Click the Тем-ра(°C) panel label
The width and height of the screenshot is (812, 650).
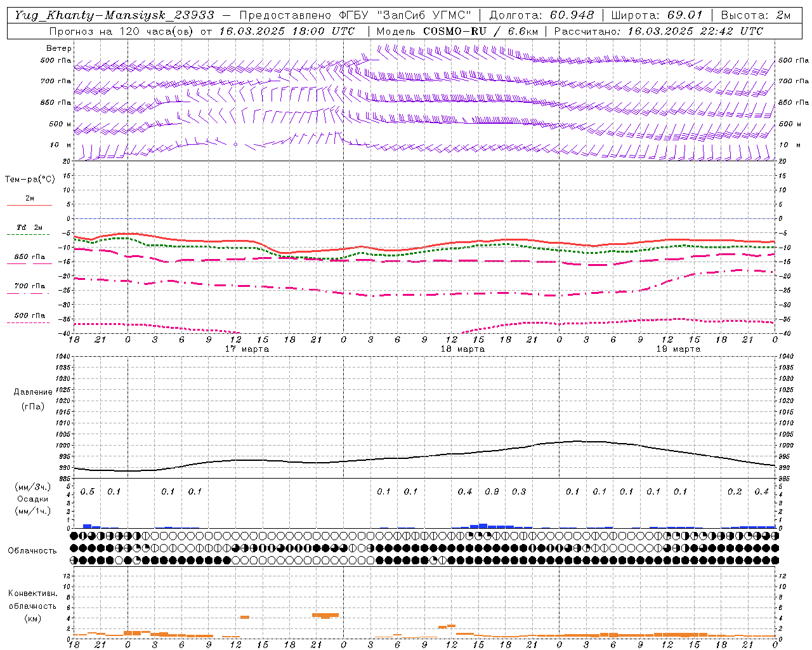(x=30, y=180)
